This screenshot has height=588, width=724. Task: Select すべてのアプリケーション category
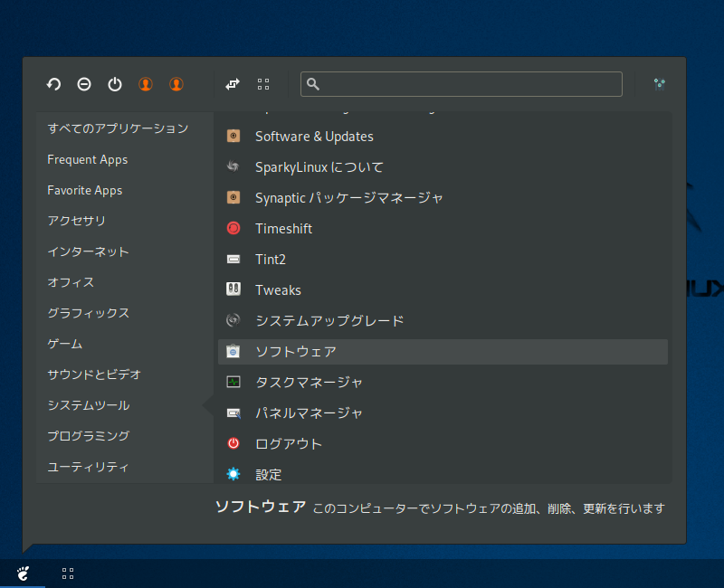point(118,128)
